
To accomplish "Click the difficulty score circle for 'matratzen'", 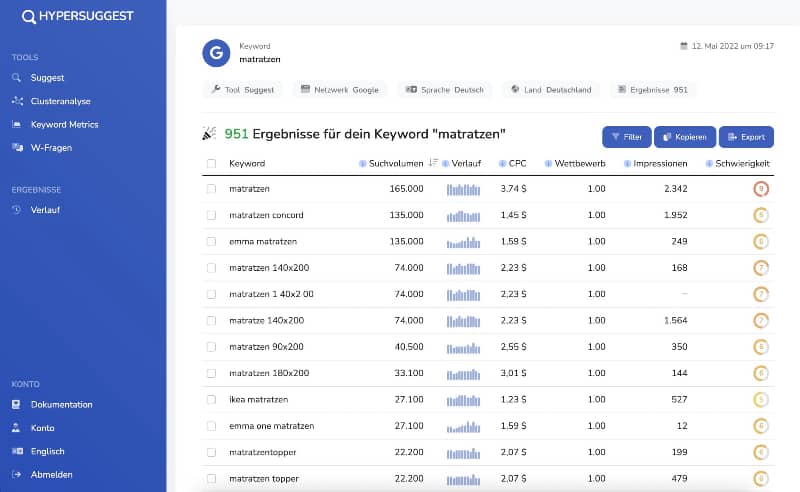I will click(761, 188).
